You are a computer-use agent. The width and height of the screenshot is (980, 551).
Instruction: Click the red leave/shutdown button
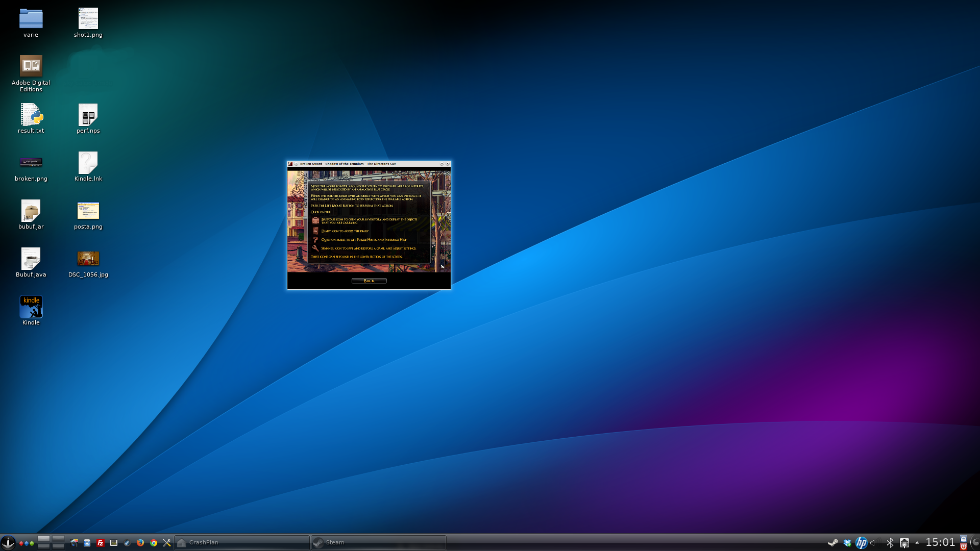coord(964,546)
